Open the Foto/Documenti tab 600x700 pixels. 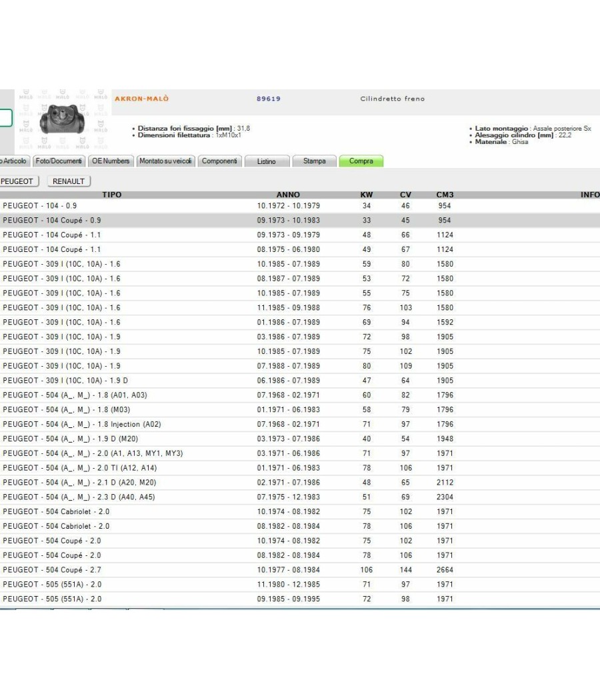59,161
